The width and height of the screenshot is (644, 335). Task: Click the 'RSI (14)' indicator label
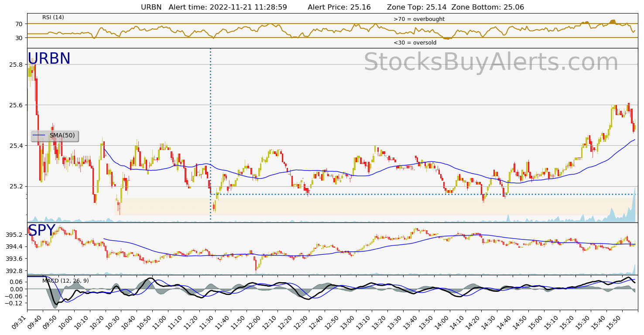coord(53,17)
